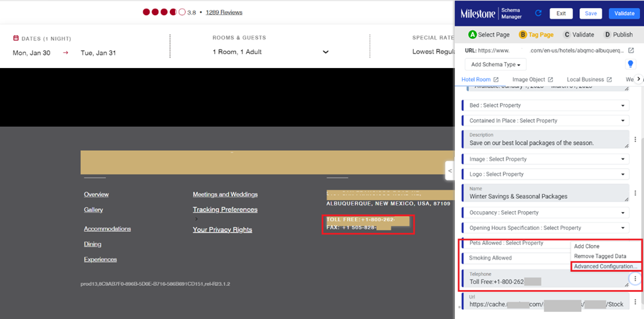Open the Experiences footer link
The image size is (644, 319).
click(x=101, y=259)
